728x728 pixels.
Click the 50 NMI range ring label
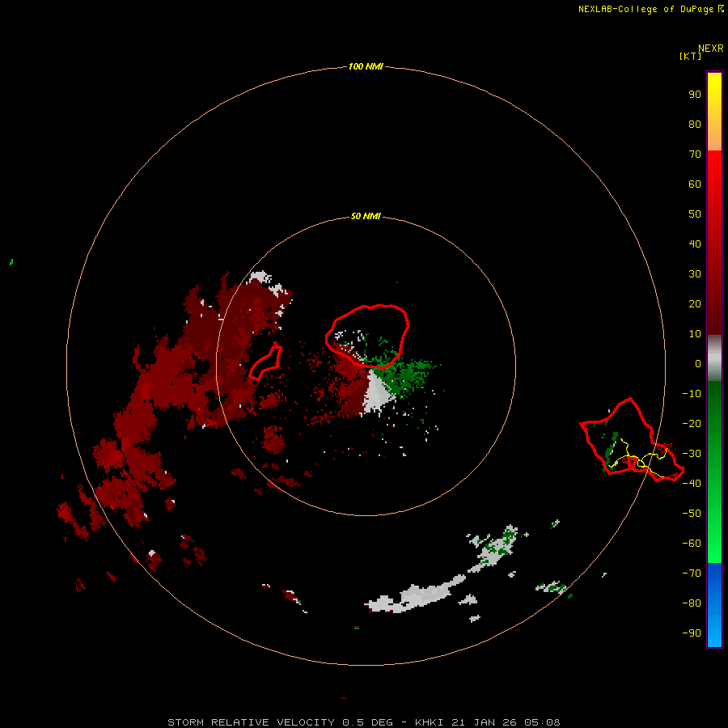pos(366,216)
